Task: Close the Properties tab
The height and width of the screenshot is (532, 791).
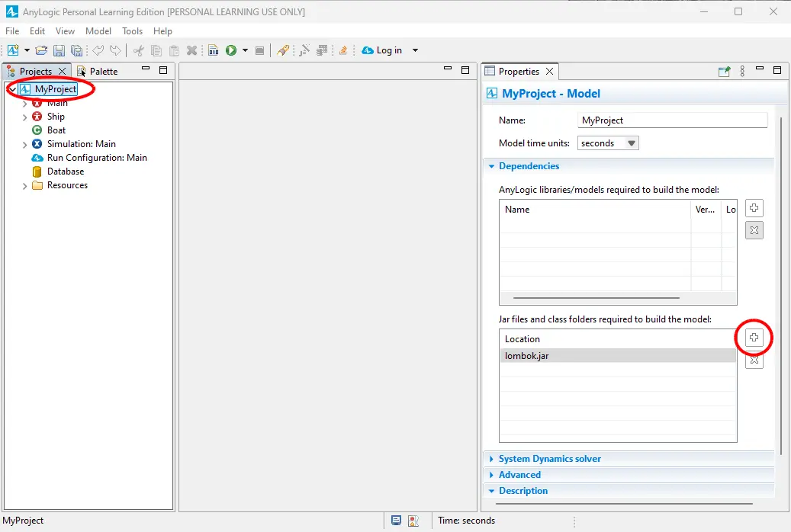Action: click(549, 71)
